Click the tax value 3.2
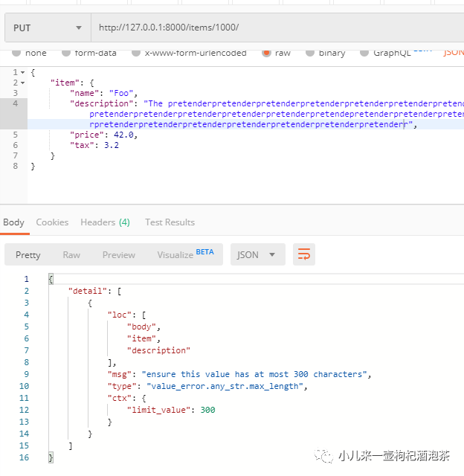The height and width of the screenshot is (476, 464). click(112, 145)
